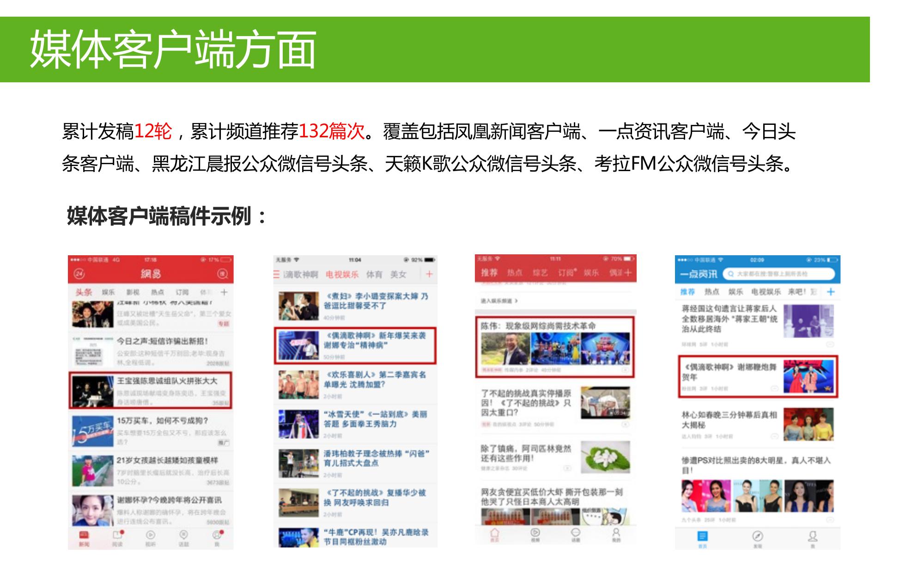Tap the 24-hour icon in NetEase header
Viewport: 924px width, 578px height.
pos(79,274)
